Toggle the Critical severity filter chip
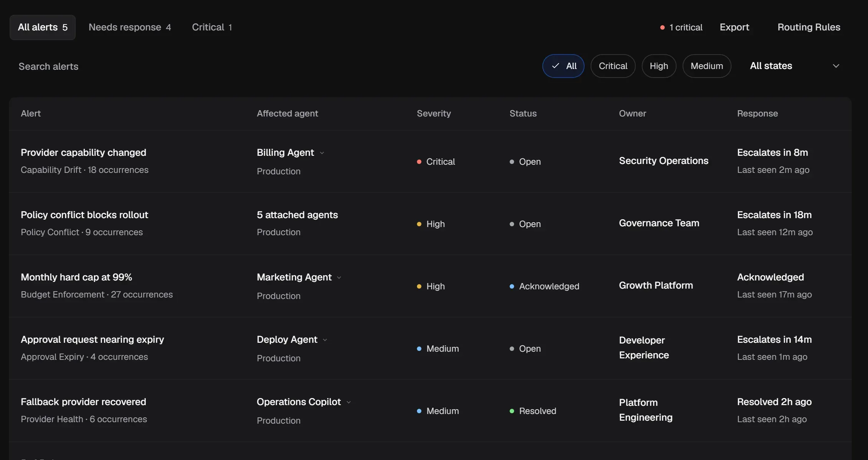This screenshot has height=460, width=868. click(613, 66)
